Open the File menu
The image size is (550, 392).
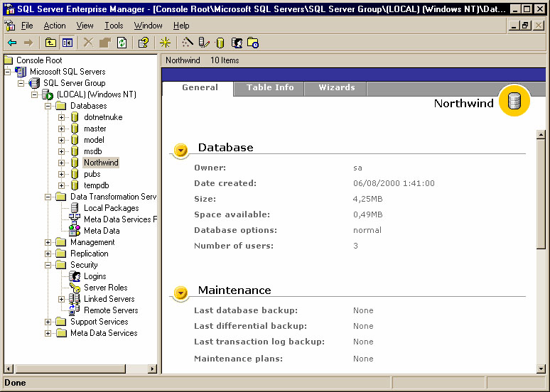coord(27,26)
